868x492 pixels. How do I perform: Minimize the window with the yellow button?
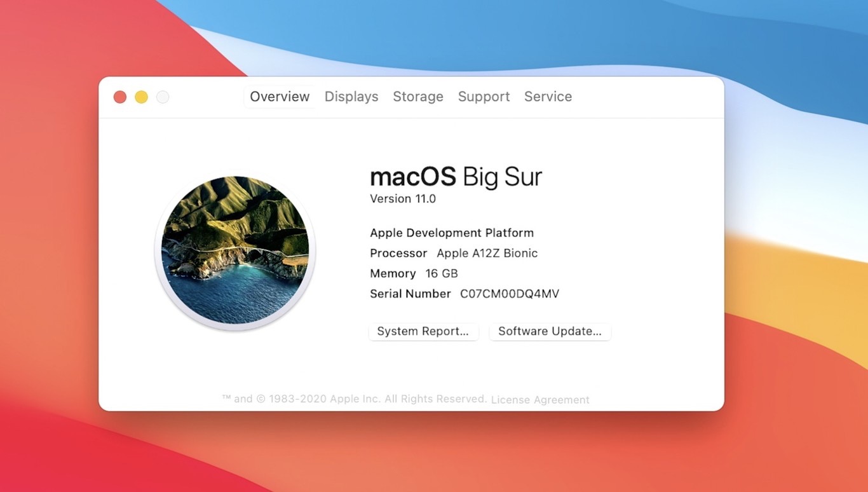click(141, 97)
